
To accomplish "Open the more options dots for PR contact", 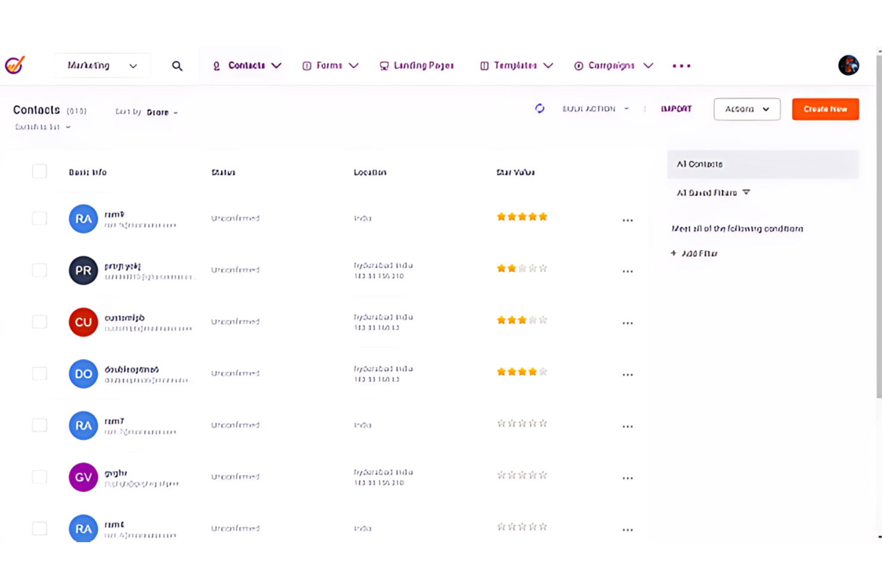I will (x=628, y=271).
